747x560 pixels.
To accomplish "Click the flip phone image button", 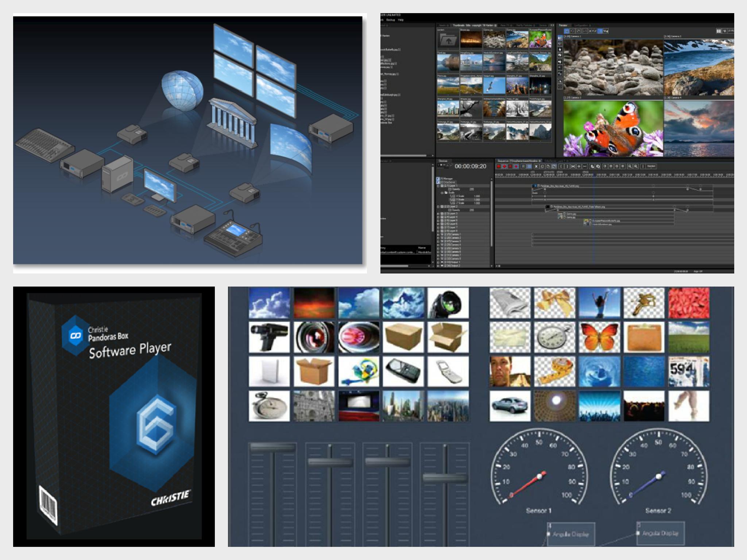I will (x=448, y=372).
